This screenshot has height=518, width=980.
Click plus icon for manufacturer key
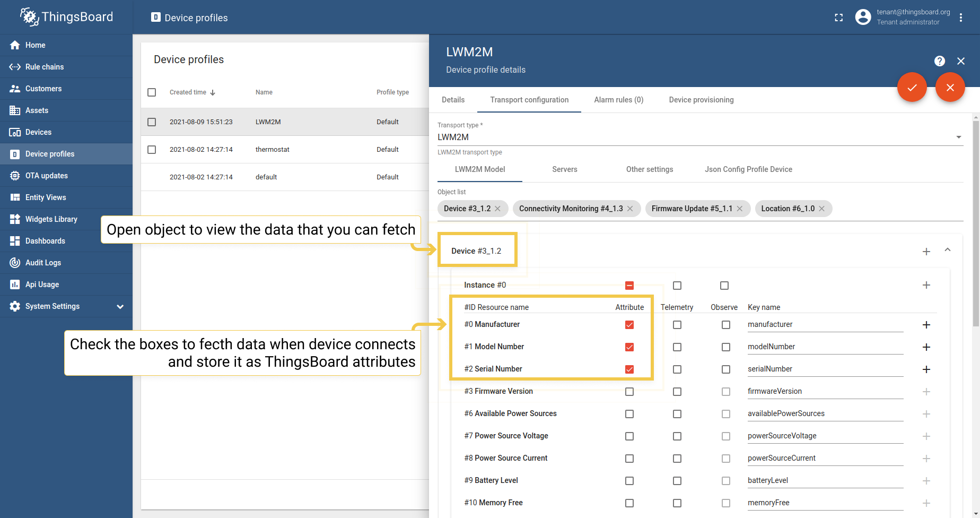[x=926, y=324]
